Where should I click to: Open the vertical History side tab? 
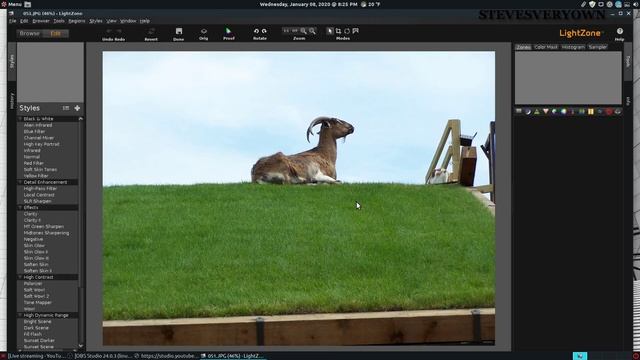[x=12, y=100]
